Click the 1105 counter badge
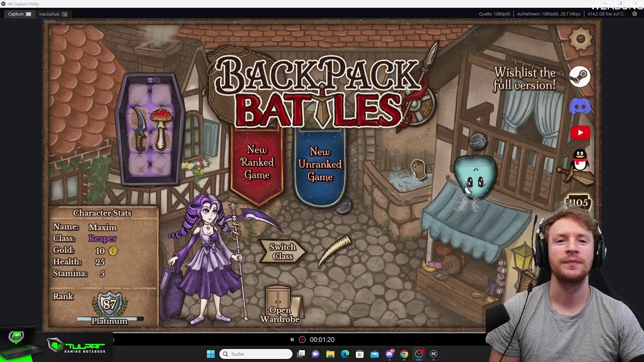Screen dimensions: 644x362 pos(578,203)
